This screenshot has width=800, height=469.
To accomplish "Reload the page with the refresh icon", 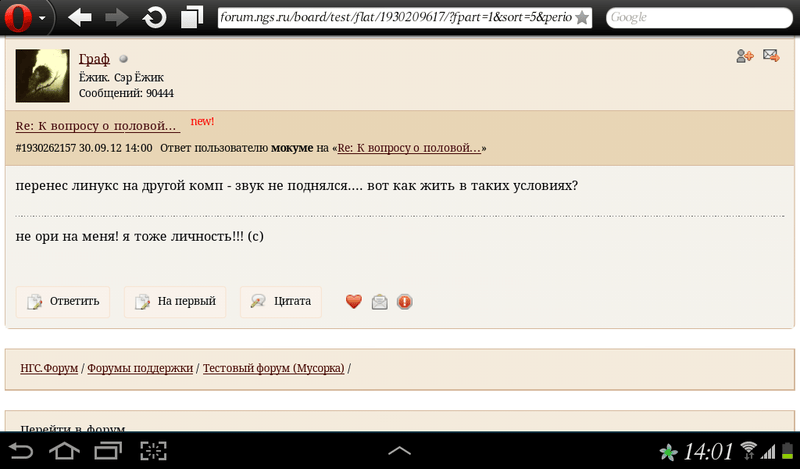I will click(154, 18).
